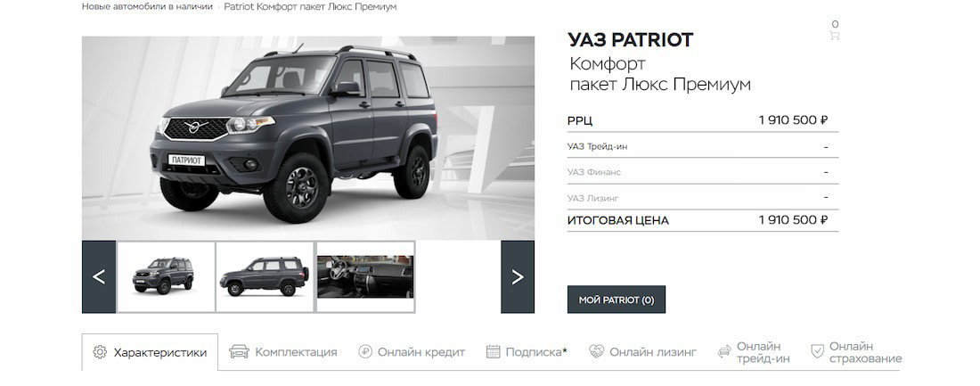
Task: Show the previous gallery thumbnails
Action: (x=99, y=276)
